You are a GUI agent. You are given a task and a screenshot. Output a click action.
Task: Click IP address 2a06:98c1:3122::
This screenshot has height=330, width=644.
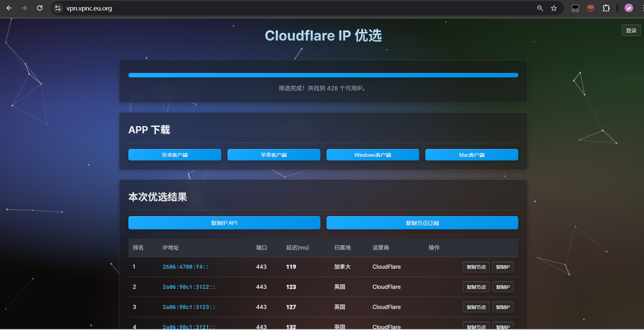pyautogui.click(x=189, y=287)
